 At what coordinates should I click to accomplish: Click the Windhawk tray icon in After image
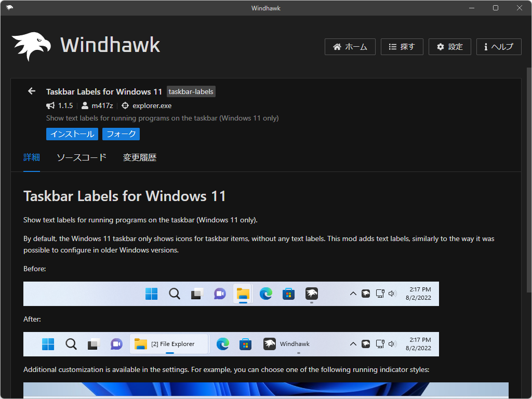(x=366, y=344)
